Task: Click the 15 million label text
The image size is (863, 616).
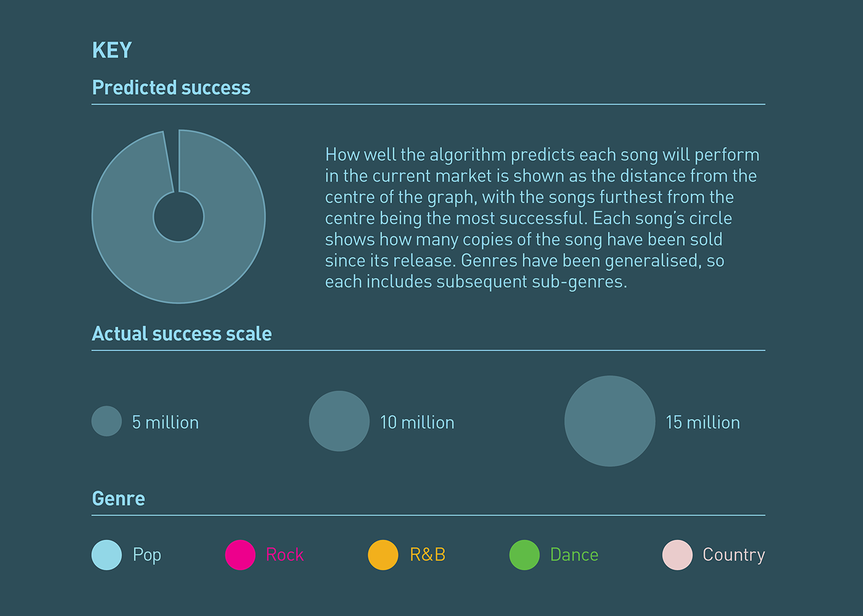Action: click(x=703, y=423)
